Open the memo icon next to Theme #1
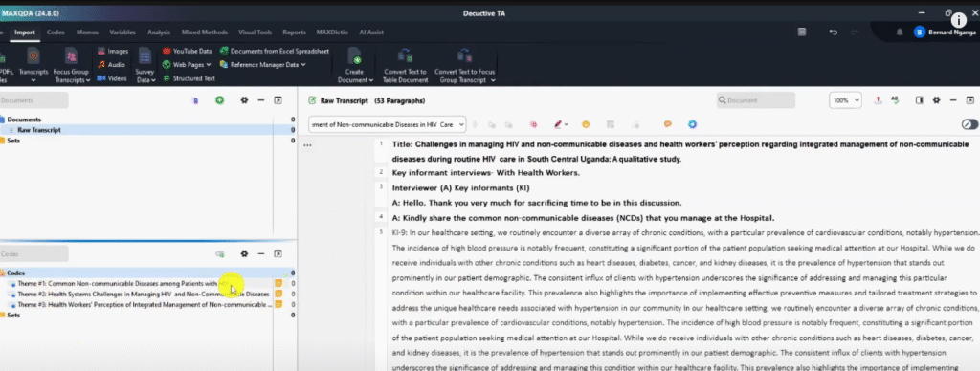Image resolution: width=980 pixels, height=371 pixels. pos(278,284)
